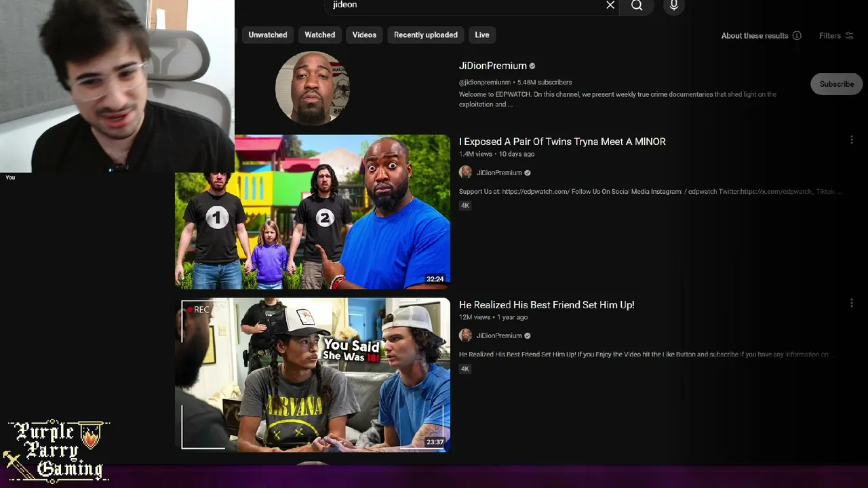The width and height of the screenshot is (868, 488).
Task: Click the magnifying glass search button
Action: click(x=637, y=6)
